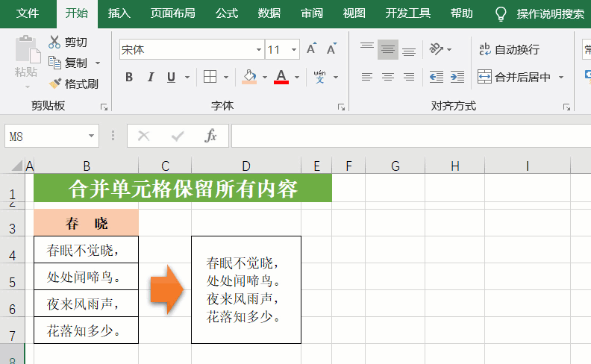This screenshot has height=364, width=591.
Task: Expand font color dropdown arrow
Action: (x=297, y=78)
